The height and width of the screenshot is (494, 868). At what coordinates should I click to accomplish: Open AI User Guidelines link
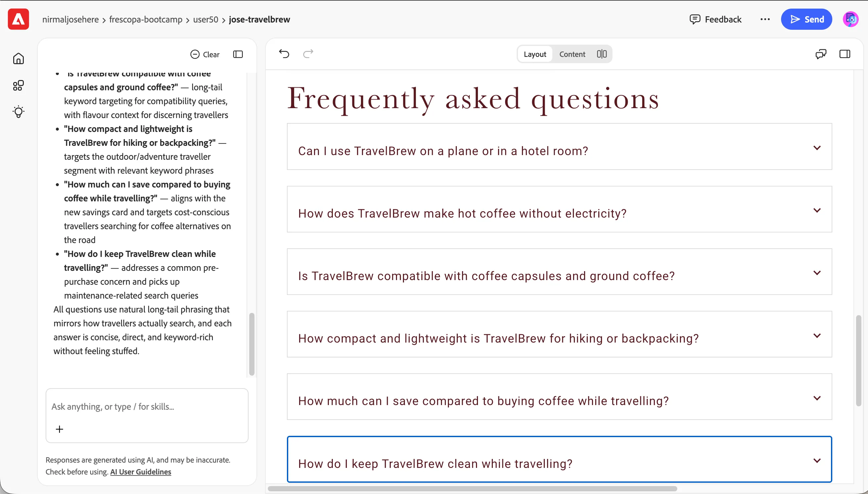pyautogui.click(x=141, y=472)
